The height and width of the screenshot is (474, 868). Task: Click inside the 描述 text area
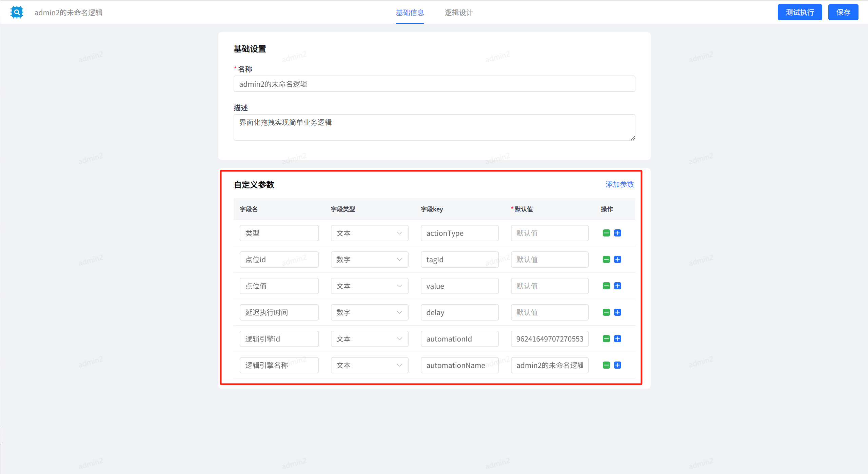[x=434, y=127]
